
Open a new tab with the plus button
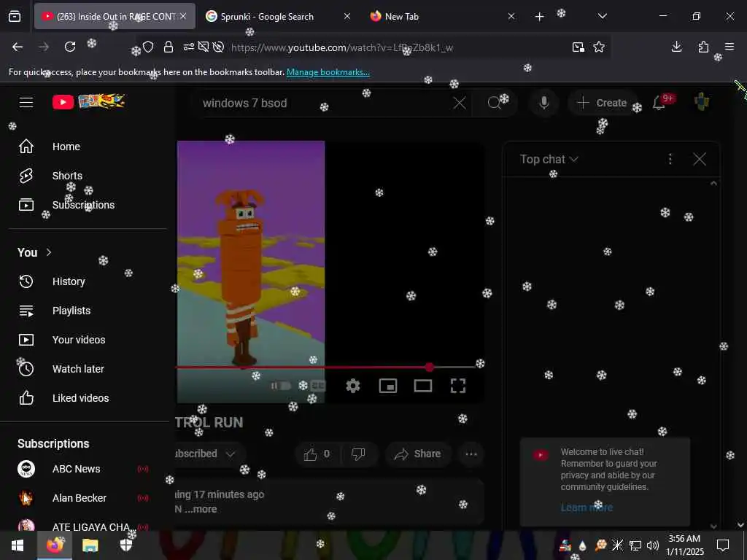(539, 17)
